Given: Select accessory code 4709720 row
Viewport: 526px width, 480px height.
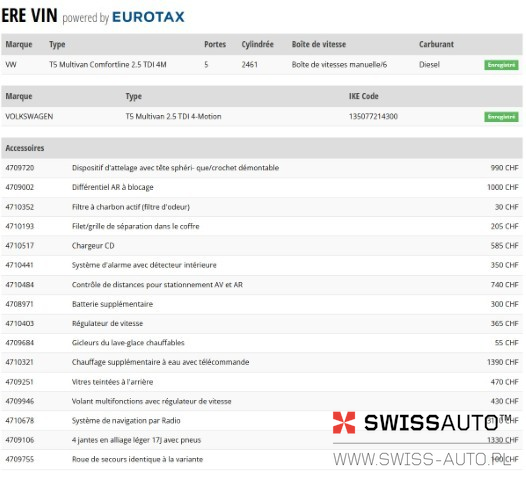Looking at the screenshot, I should pos(262,168).
